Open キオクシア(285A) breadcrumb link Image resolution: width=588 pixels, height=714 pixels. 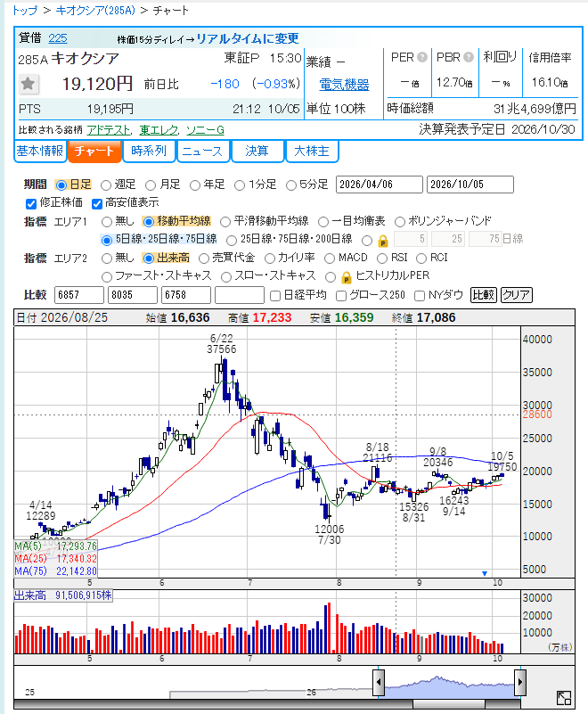[x=95, y=11]
